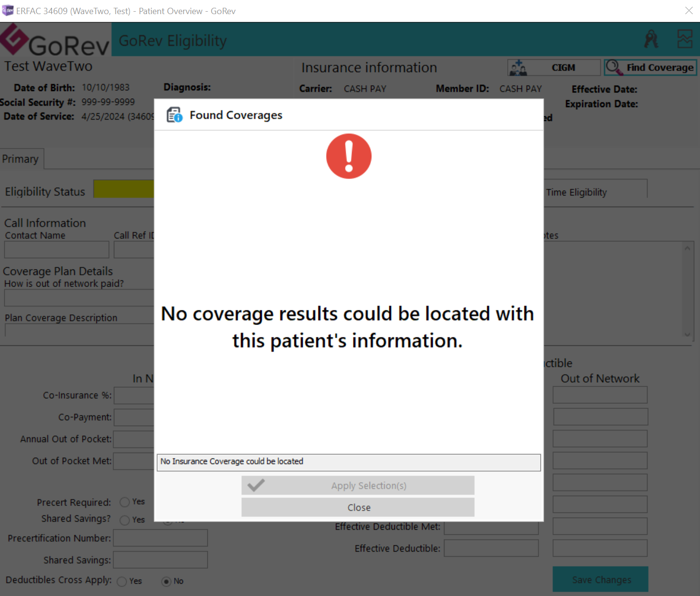700x596 pixels.
Task: Click the CIGM add patients icon
Action: pyautogui.click(x=518, y=68)
